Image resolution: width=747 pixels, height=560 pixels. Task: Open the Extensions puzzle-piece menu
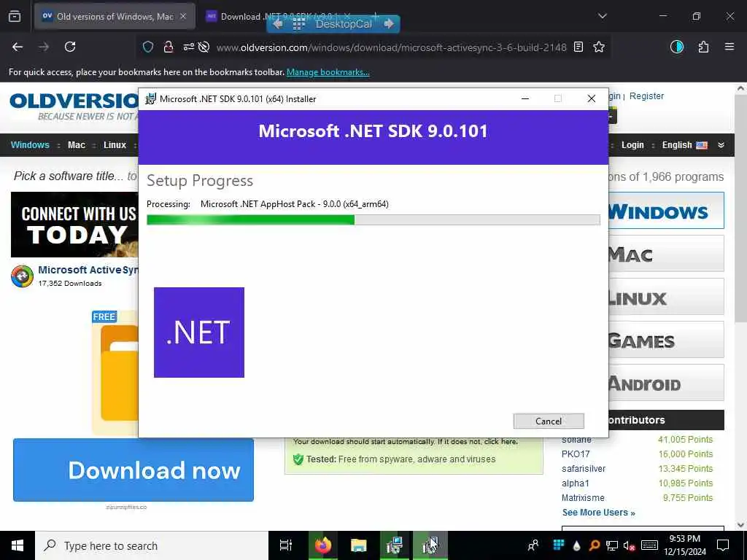703,47
